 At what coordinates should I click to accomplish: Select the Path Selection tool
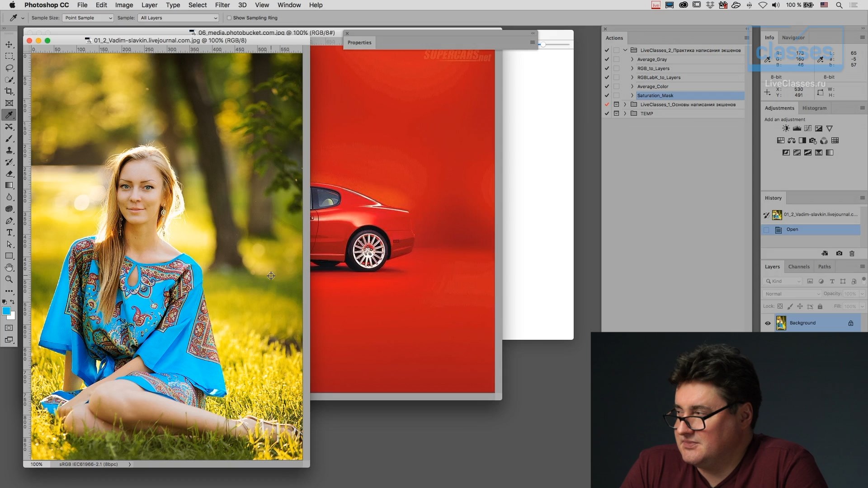click(9, 244)
